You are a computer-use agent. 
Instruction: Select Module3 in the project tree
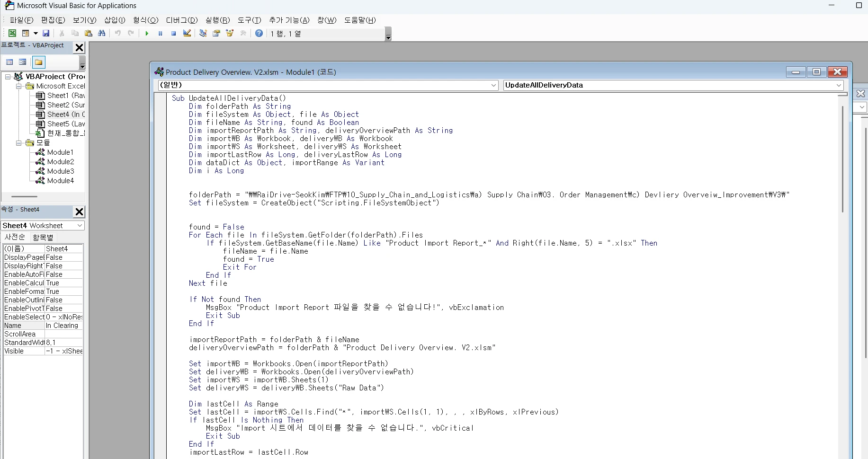[61, 171]
